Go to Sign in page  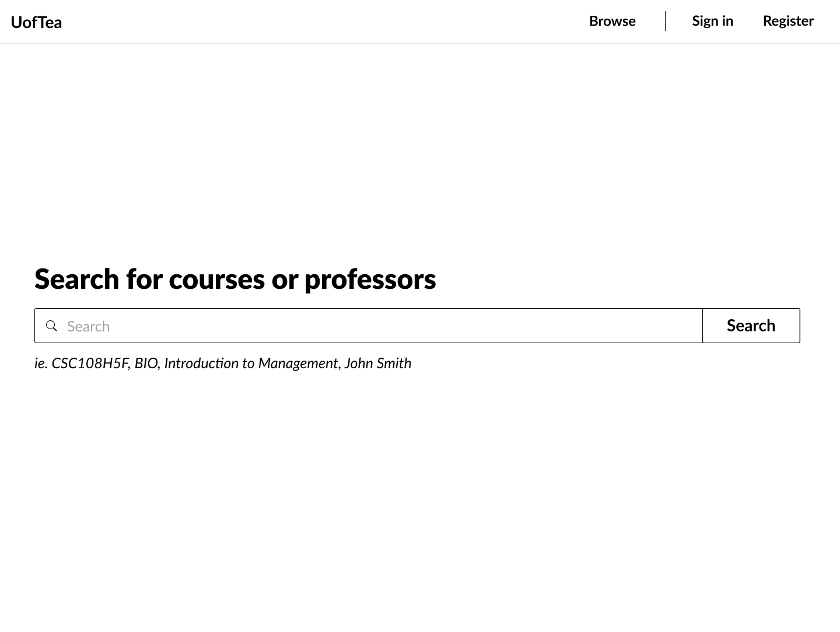click(x=712, y=21)
